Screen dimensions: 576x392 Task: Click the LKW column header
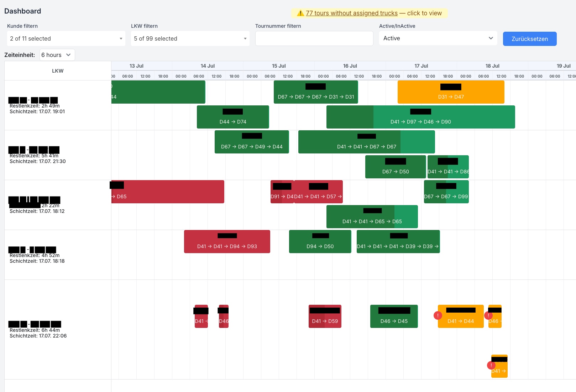point(58,71)
